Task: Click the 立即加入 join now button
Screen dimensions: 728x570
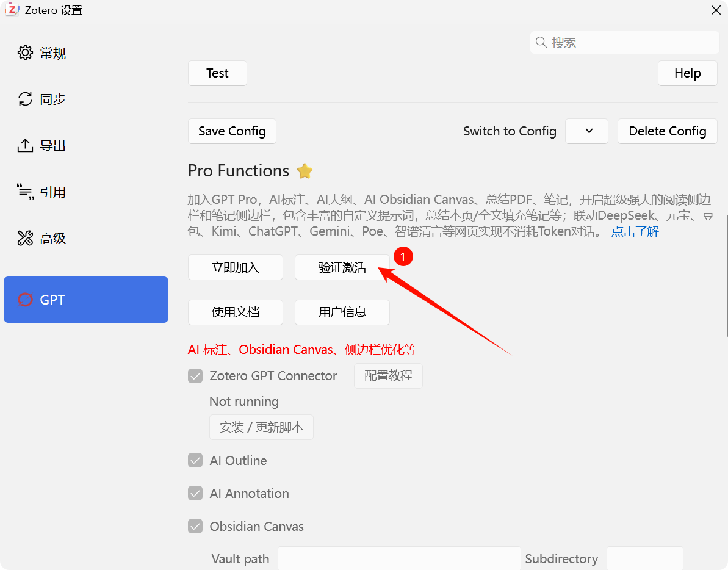Action: (x=236, y=267)
